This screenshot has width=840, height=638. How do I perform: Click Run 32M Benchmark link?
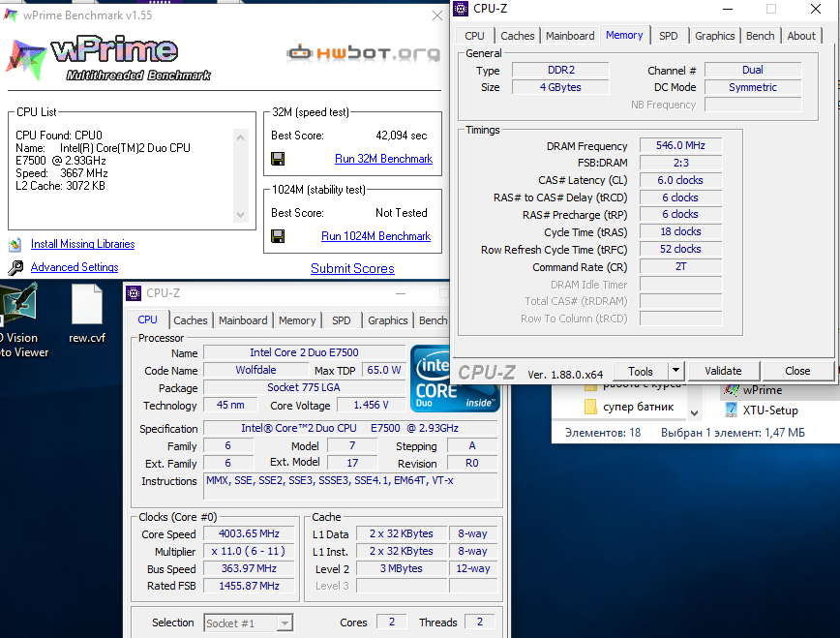pyautogui.click(x=383, y=159)
